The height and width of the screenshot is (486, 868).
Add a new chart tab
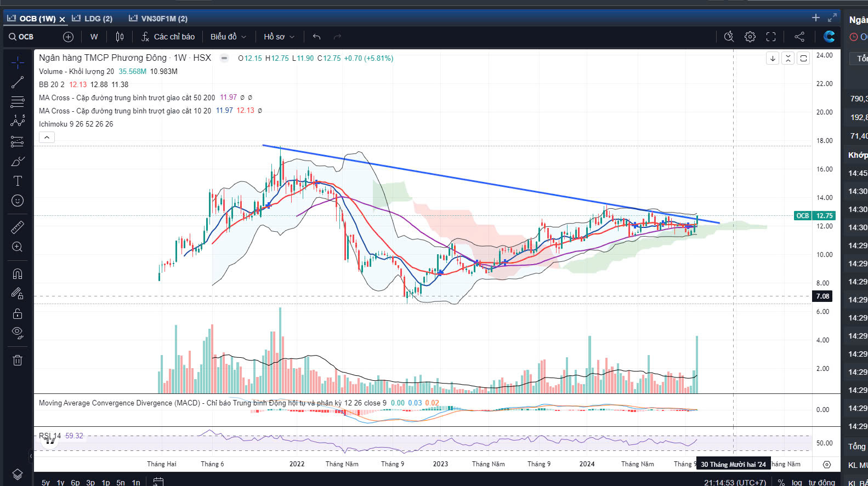tap(816, 18)
